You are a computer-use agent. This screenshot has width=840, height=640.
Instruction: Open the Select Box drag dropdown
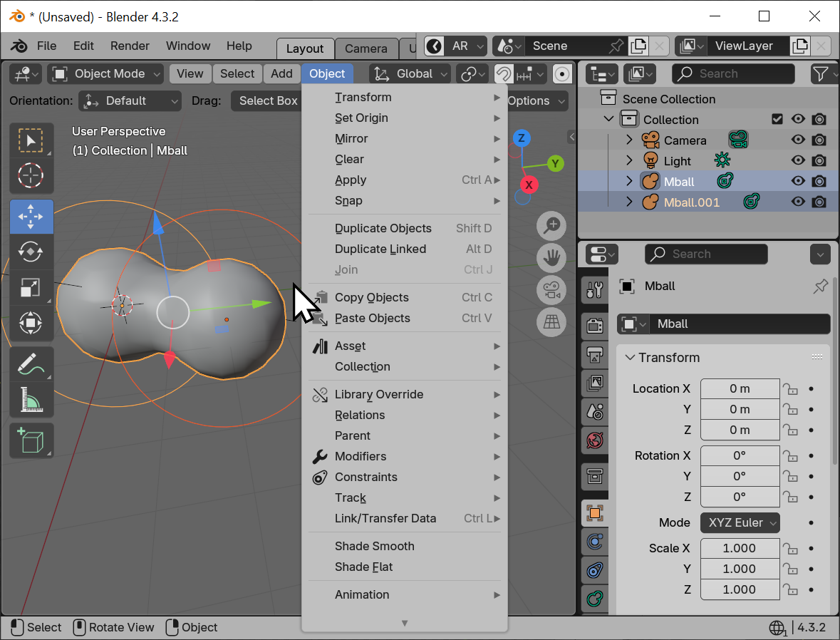[266, 100]
